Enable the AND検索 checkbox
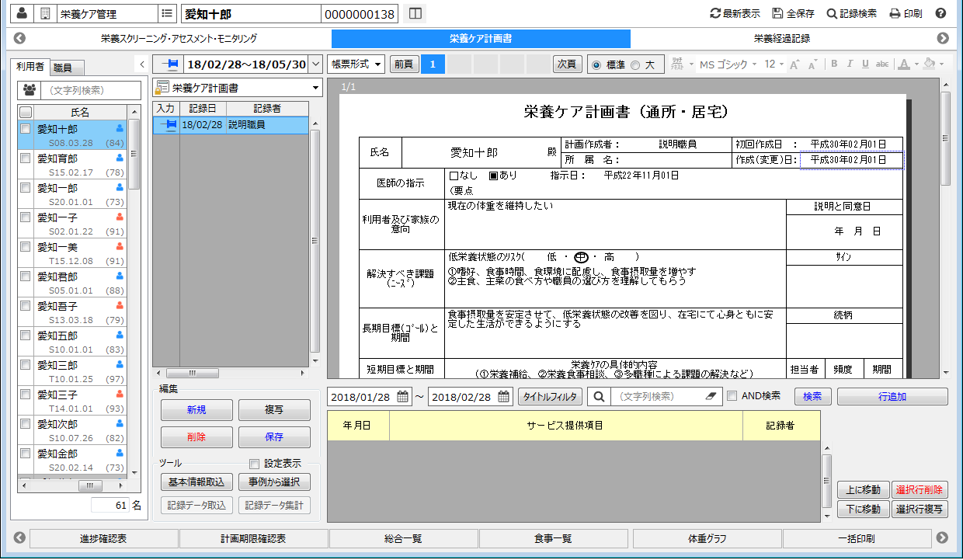The width and height of the screenshot is (963, 560). coord(733,396)
